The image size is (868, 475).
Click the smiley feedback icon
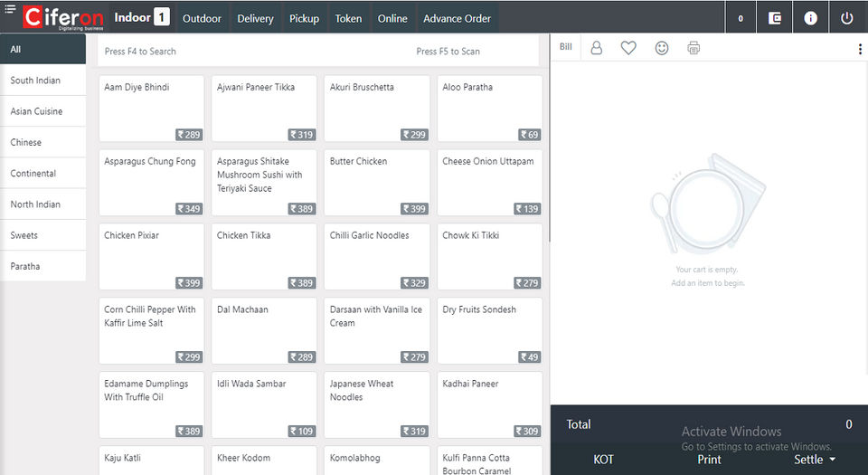pyautogui.click(x=662, y=48)
